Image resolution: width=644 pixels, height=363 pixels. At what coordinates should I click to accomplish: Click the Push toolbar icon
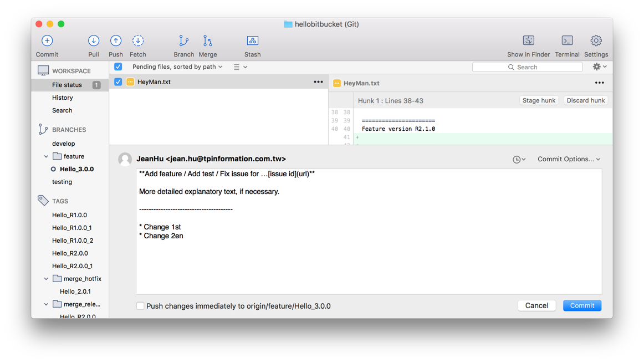pyautogui.click(x=116, y=41)
